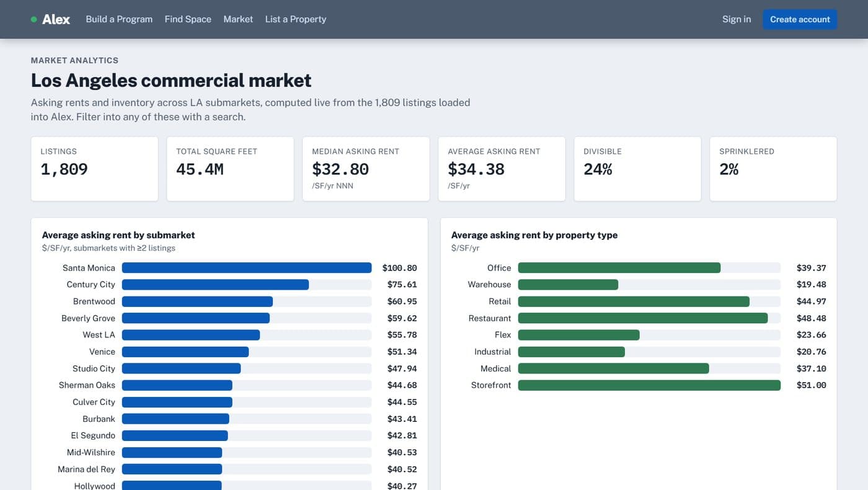The height and width of the screenshot is (490, 868).
Task: Click the Average Asking Rent $34.38 value
Action: point(476,169)
